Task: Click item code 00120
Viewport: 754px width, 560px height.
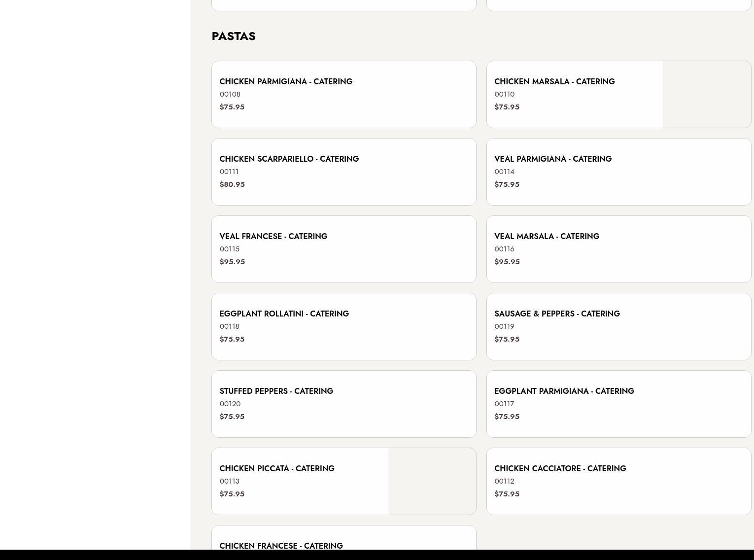Action: (x=230, y=404)
